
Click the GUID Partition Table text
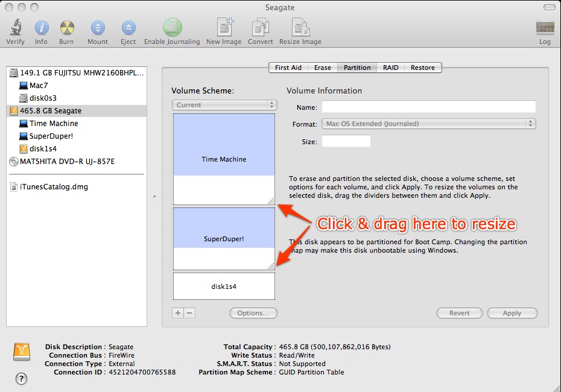click(312, 372)
